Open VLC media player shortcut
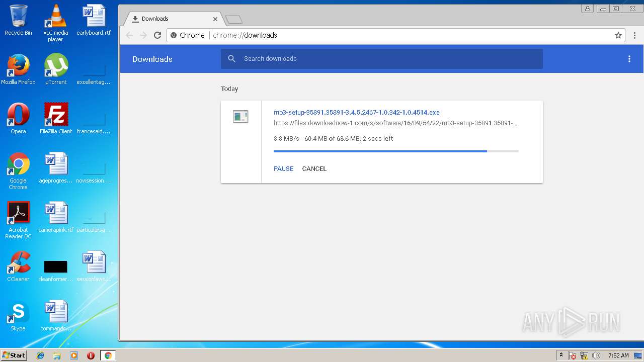644x362 pixels. pos(56,23)
